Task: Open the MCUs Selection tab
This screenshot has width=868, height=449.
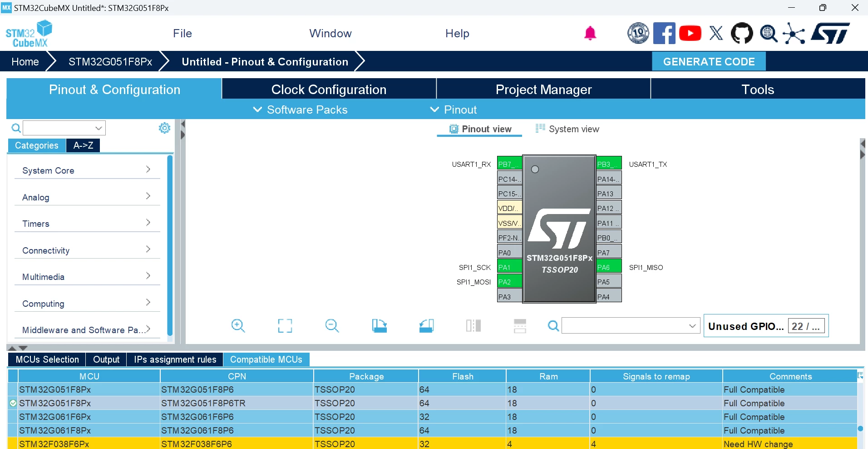Action: point(47,359)
